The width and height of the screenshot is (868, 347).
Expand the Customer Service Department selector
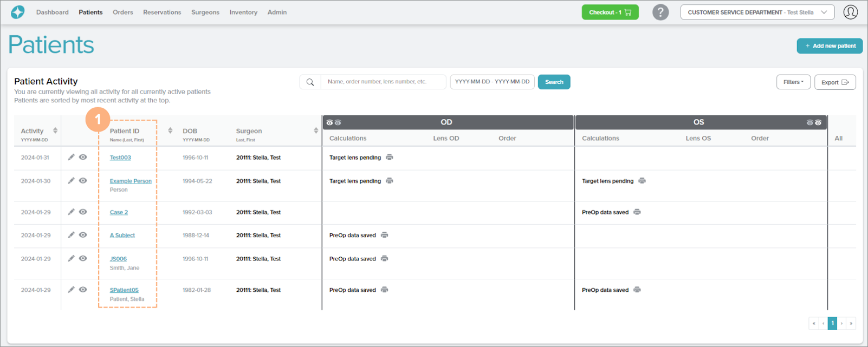[x=757, y=12]
